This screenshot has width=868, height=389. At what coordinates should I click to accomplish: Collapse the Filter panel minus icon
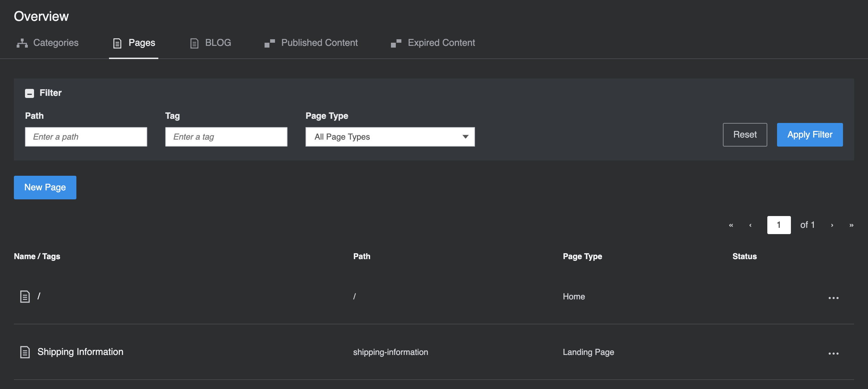pyautogui.click(x=30, y=93)
